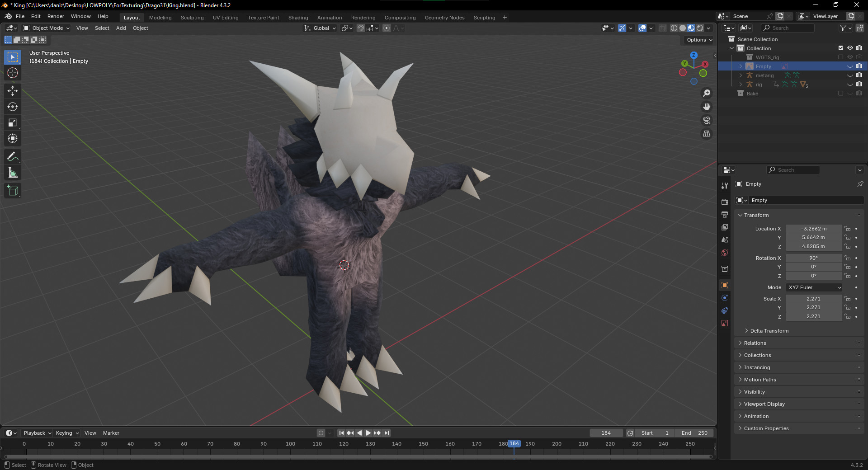This screenshot has width=868, height=470.
Task: Open the File menu
Action: click(20, 16)
